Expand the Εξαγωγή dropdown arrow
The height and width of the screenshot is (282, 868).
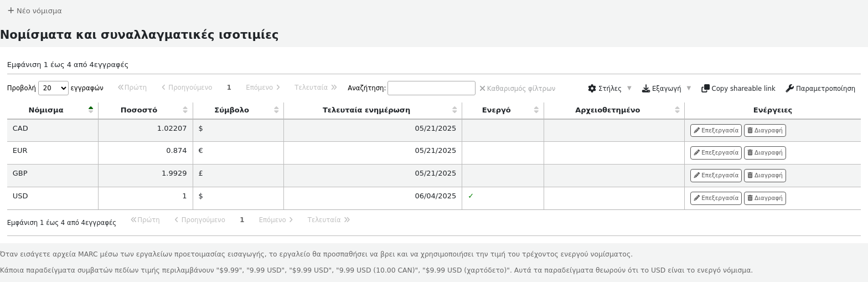689,88
